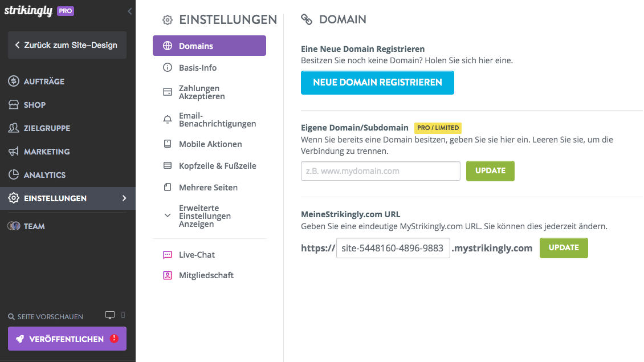Select the Zielgruppe people icon
Viewport: 644px width, 362px height.
tap(14, 128)
